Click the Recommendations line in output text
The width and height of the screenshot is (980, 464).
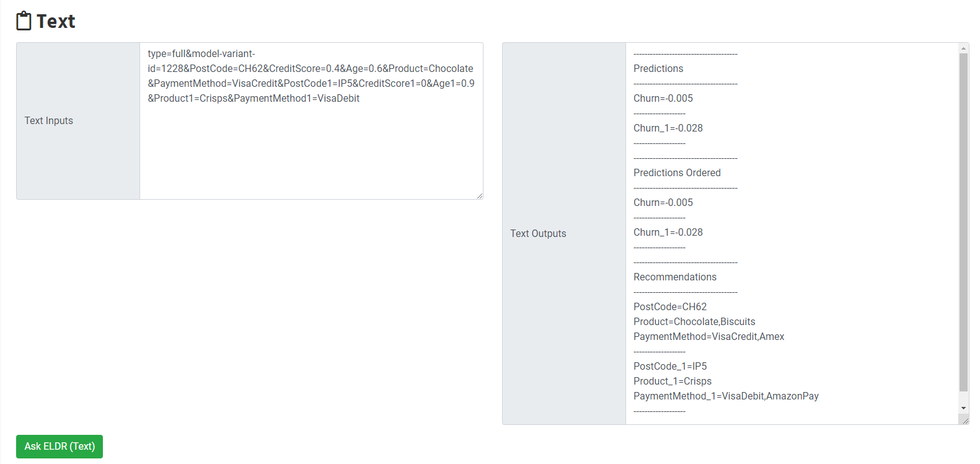coord(674,277)
